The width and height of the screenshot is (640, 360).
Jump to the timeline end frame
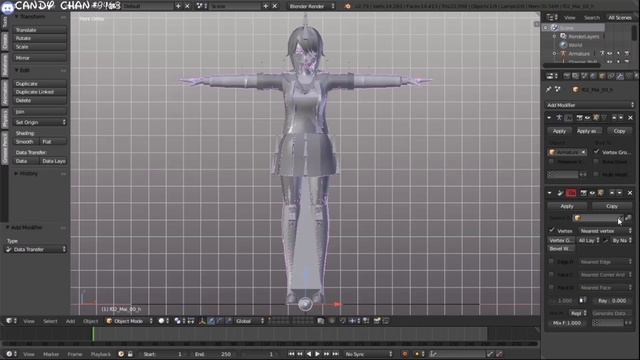pyautogui.click(x=336, y=354)
